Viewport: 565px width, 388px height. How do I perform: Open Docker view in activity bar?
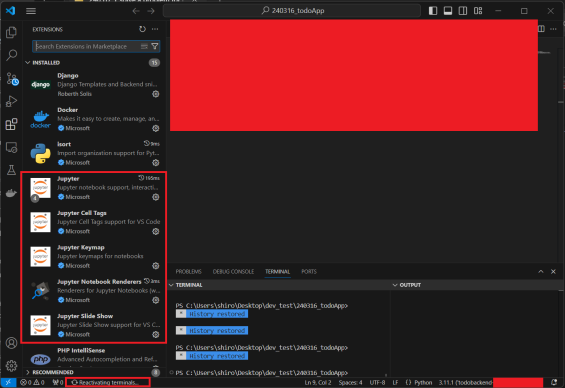(11, 193)
